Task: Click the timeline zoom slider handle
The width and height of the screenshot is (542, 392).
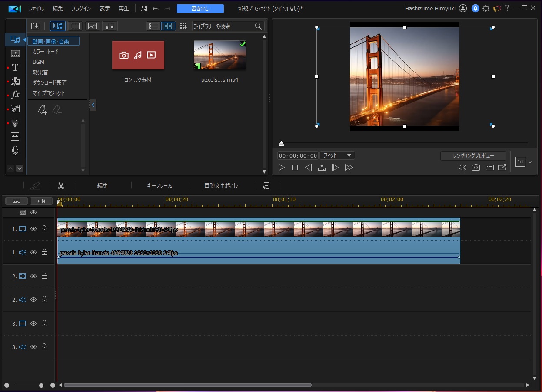Action: [x=41, y=385]
